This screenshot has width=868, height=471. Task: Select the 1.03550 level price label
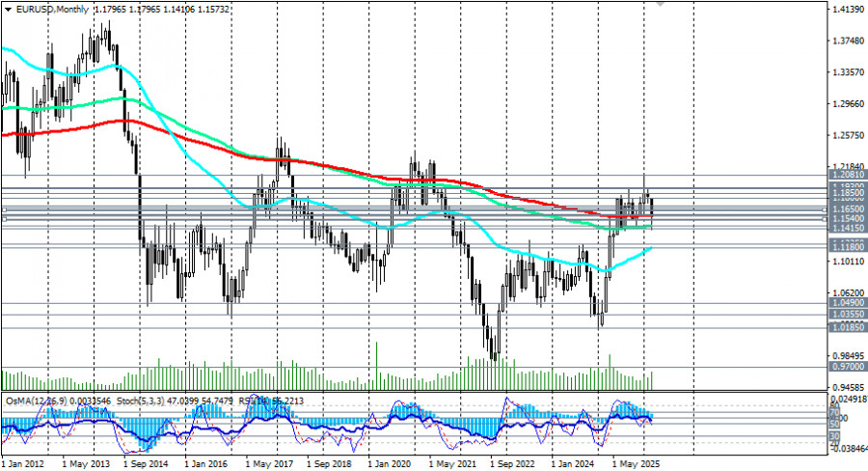coord(848,315)
